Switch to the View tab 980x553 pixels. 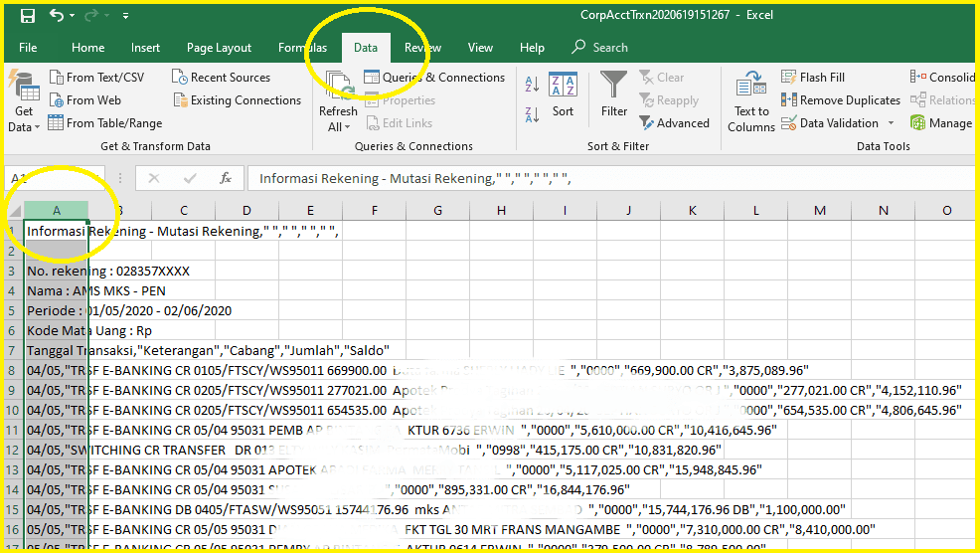480,48
